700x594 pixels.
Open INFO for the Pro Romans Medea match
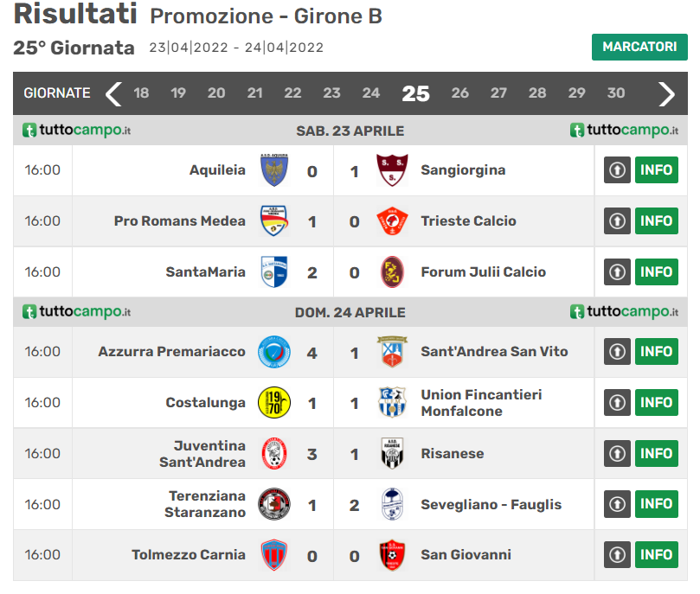tap(657, 221)
